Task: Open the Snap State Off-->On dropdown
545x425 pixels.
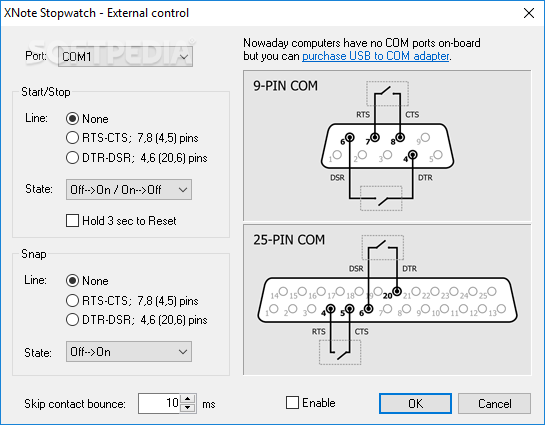Action: pos(129,352)
